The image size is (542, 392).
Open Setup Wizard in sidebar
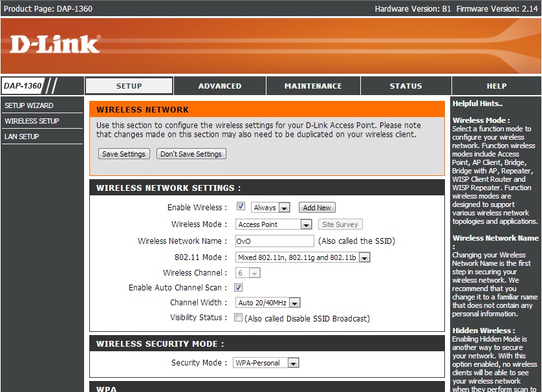(x=29, y=105)
